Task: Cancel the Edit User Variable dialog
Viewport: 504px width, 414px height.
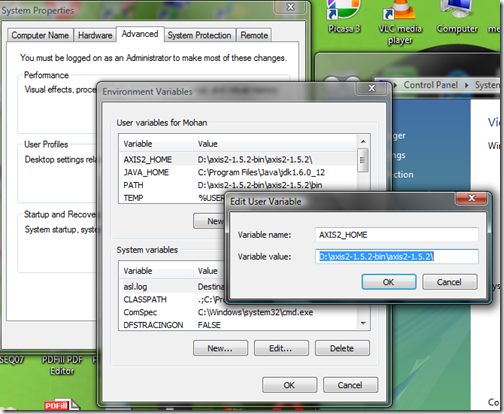Action: [449, 282]
